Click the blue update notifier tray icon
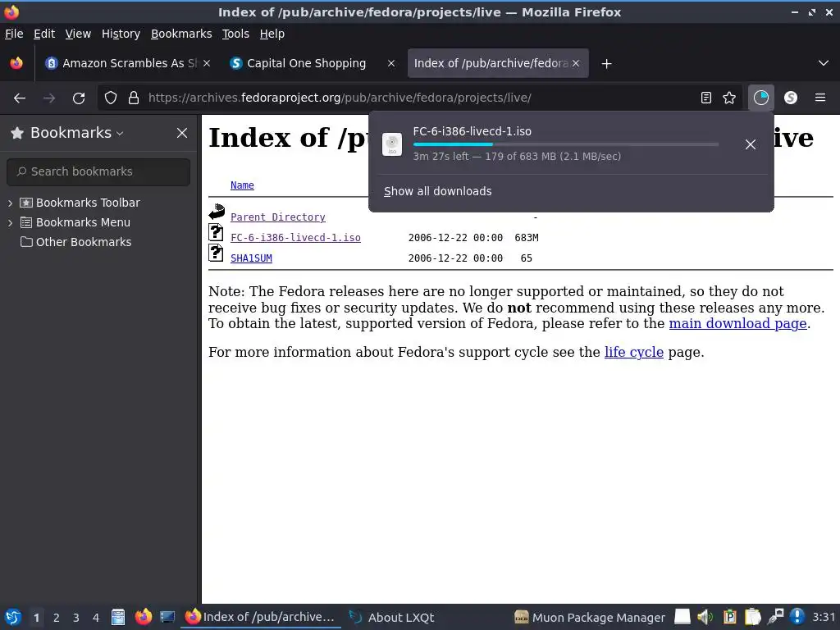This screenshot has width=840, height=630. pos(797,617)
